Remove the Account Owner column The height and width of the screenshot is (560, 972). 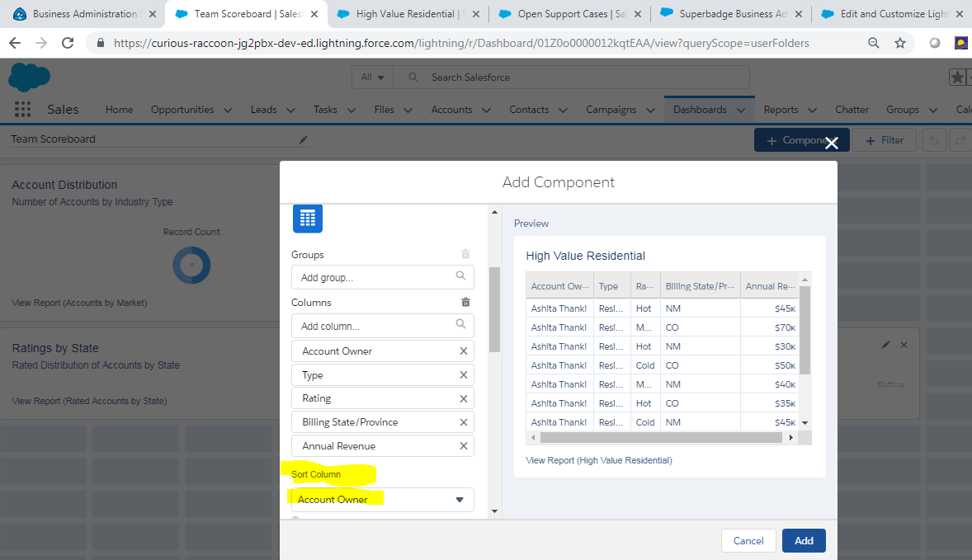coord(463,351)
